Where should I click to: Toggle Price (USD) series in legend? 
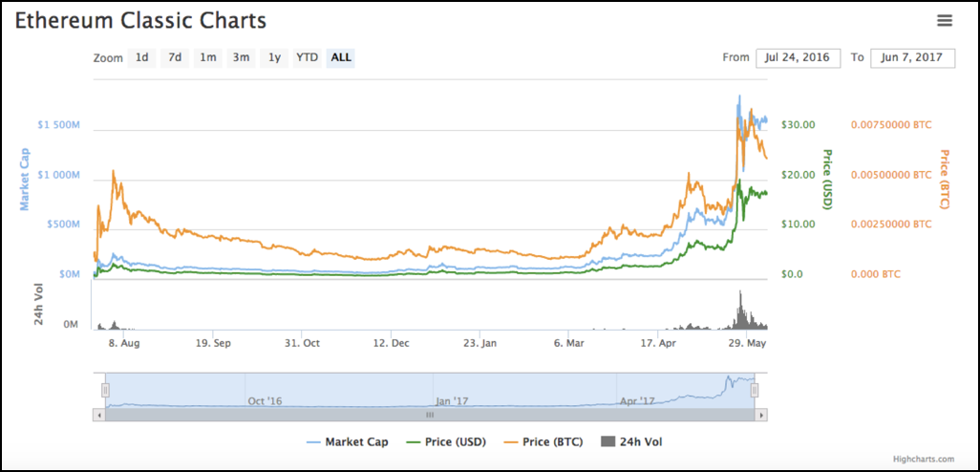444,442
